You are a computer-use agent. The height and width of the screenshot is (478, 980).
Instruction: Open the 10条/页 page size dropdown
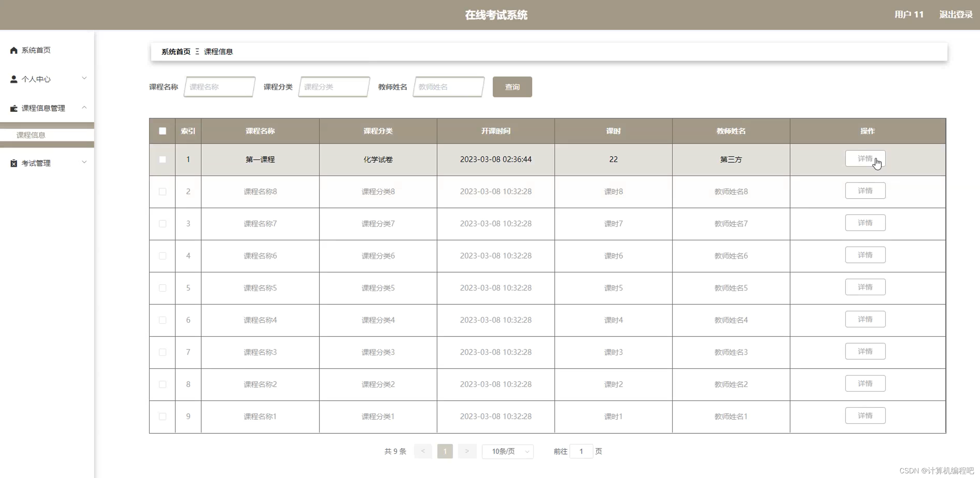point(507,451)
